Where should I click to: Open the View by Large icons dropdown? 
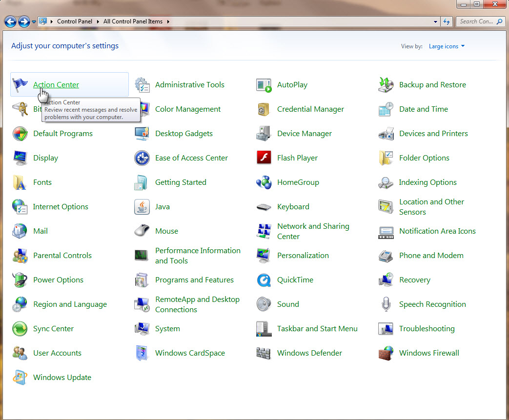[447, 46]
